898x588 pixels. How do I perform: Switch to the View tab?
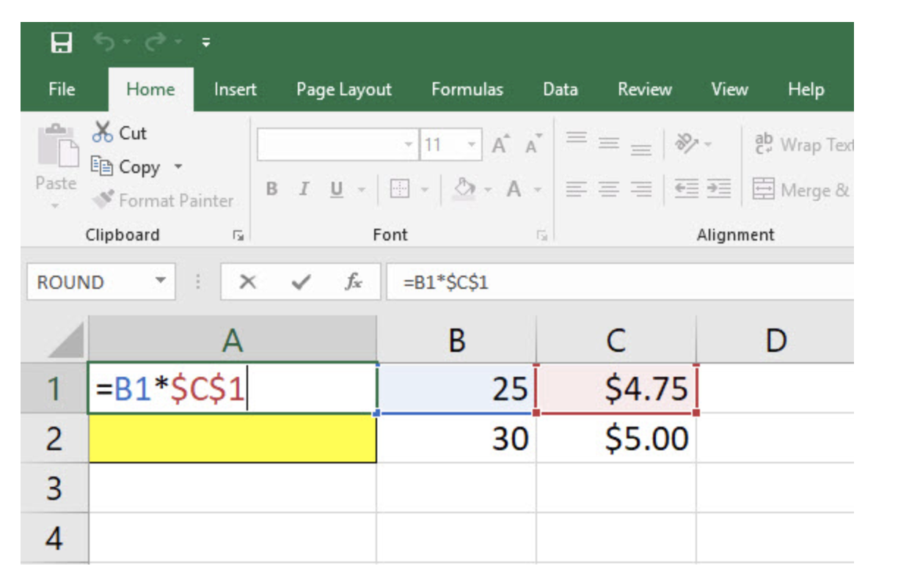coord(729,89)
